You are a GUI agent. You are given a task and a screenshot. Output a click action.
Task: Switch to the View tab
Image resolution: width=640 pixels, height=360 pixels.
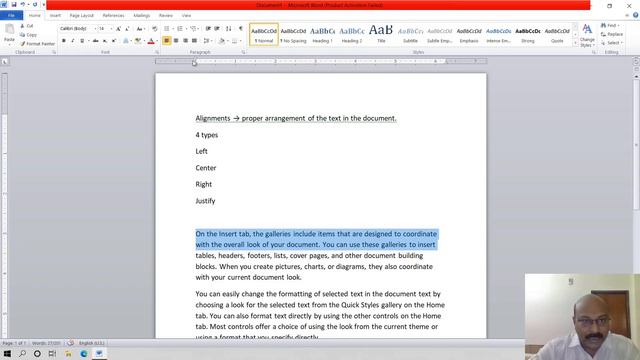(187, 16)
